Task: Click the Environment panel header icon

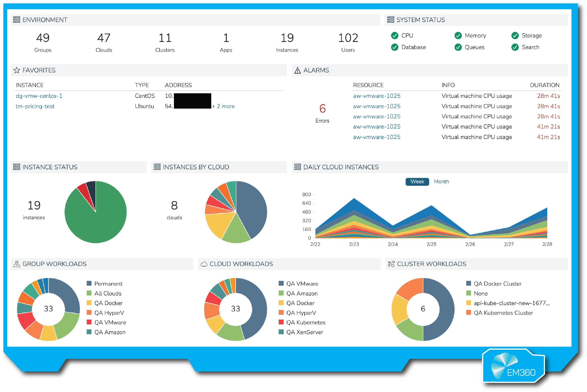Action: (x=16, y=19)
